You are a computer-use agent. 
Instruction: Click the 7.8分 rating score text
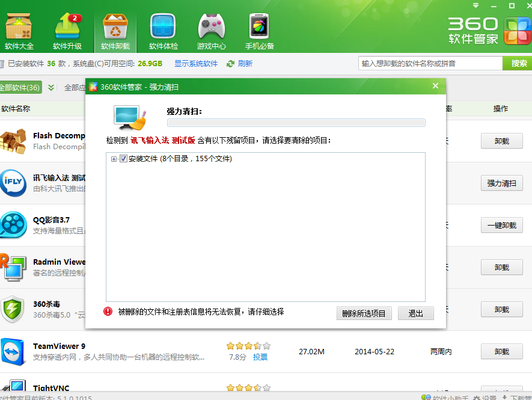click(x=237, y=357)
